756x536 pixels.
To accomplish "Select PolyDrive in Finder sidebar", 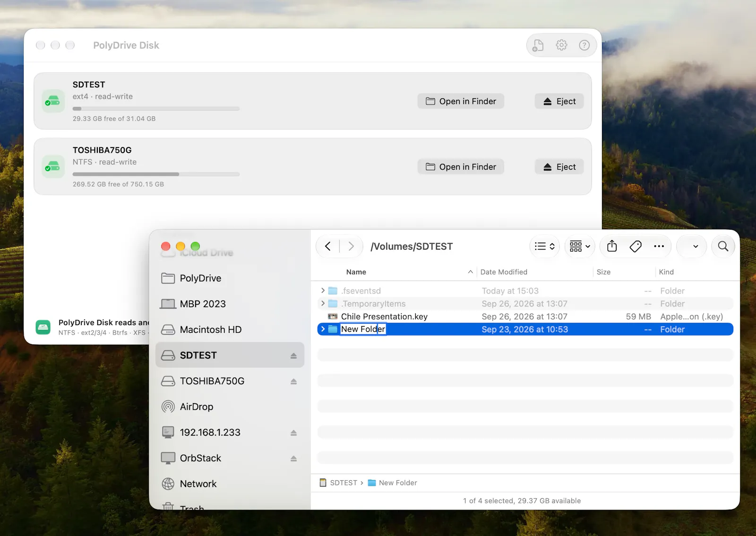I will [x=230, y=278].
